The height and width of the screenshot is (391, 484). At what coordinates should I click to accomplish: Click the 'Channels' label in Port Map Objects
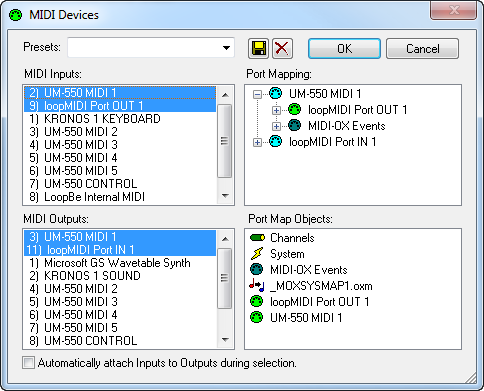tap(292, 238)
